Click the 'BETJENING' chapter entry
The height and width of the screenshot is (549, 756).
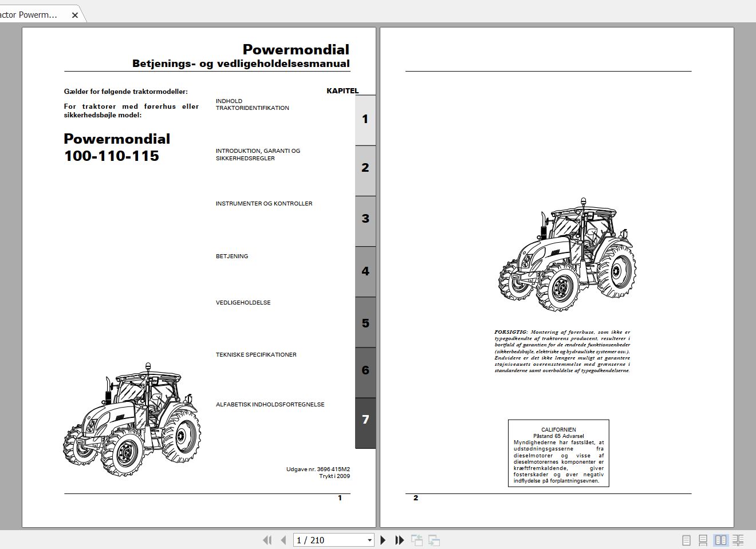232,256
